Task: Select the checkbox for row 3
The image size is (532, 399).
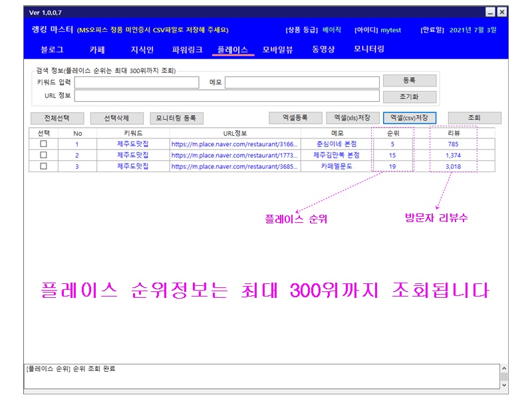Action: point(44,166)
